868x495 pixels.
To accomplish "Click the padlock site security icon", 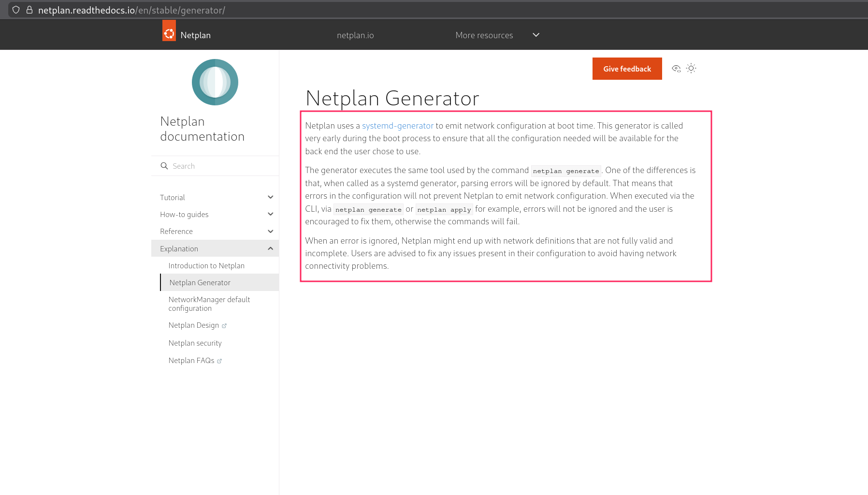I will point(29,10).
